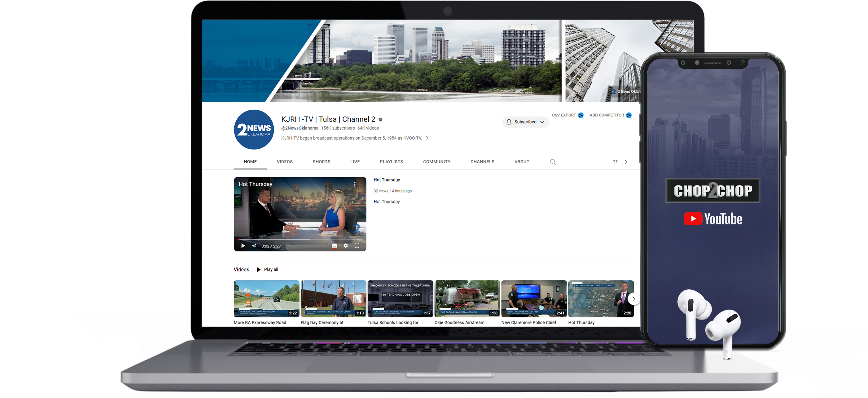Open the Playlists tab
This screenshot has height=398, width=868.
click(x=391, y=162)
